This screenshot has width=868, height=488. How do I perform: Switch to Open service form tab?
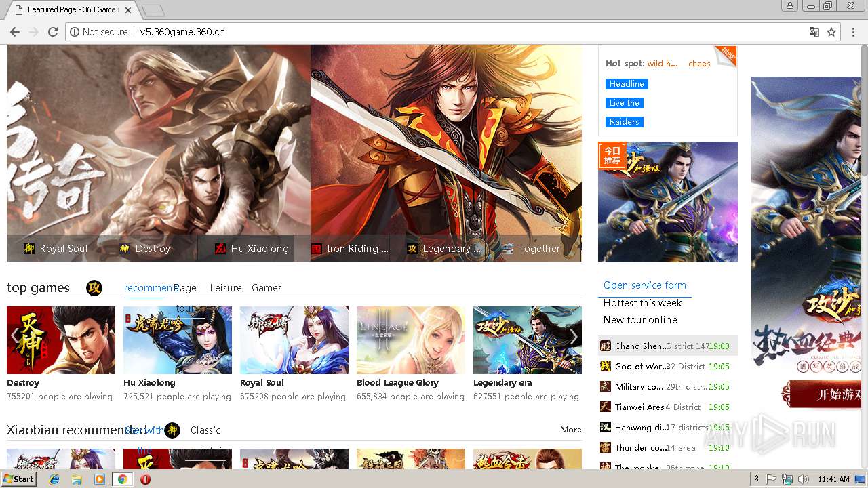645,285
